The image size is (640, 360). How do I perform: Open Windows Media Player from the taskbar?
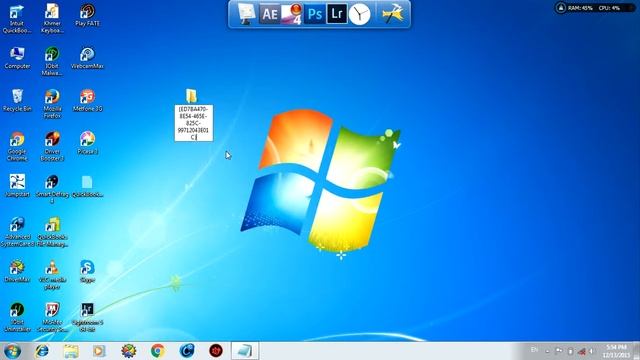click(x=99, y=351)
